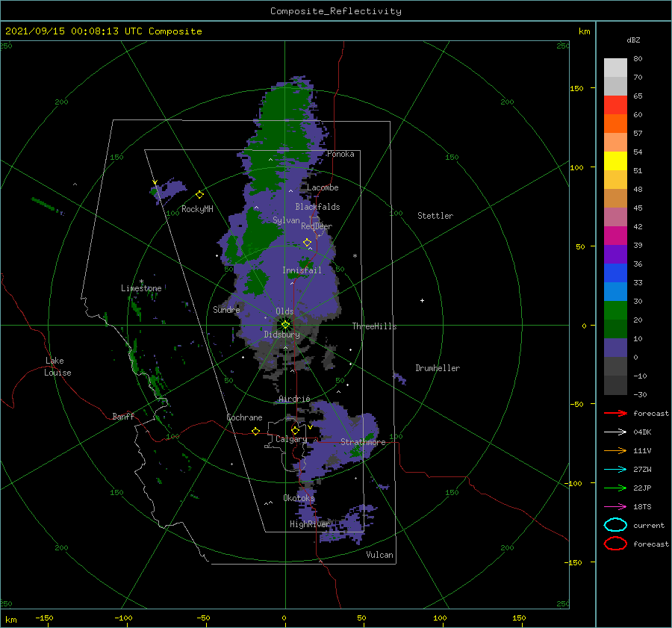Click the Calgary city label

point(291,439)
